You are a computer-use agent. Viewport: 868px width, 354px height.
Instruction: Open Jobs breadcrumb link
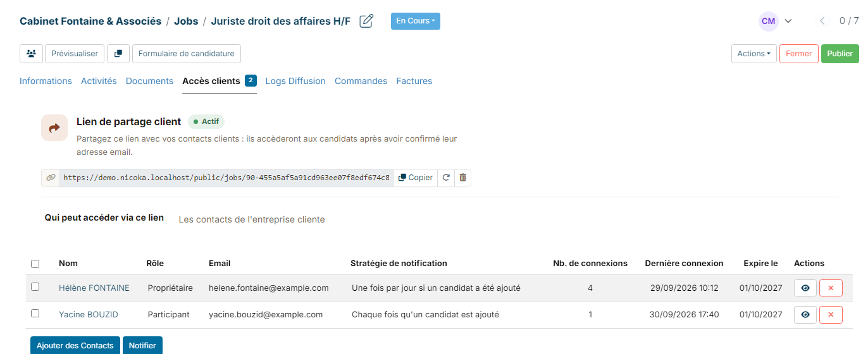point(186,21)
